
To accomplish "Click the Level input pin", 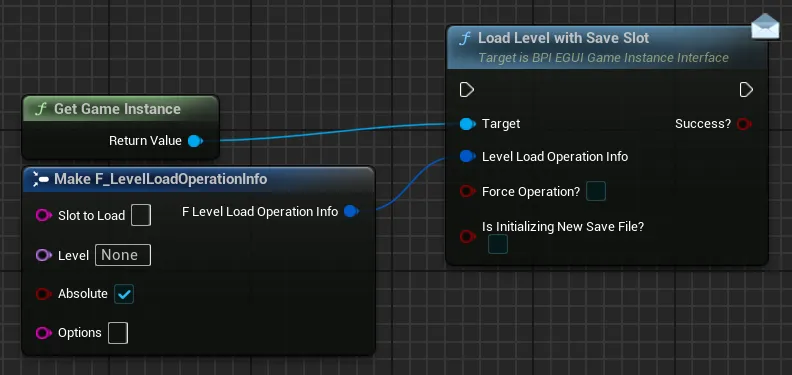I will 44,255.
